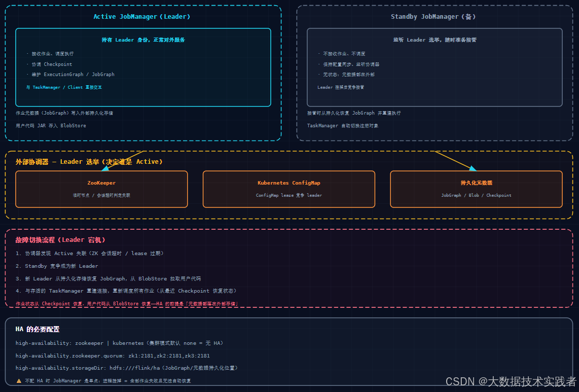Image resolution: width=579 pixels, height=392 pixels.
Task: Click the '用户代码 JAR 存入 BlobStore' line
Action: (x=51, y=126)
